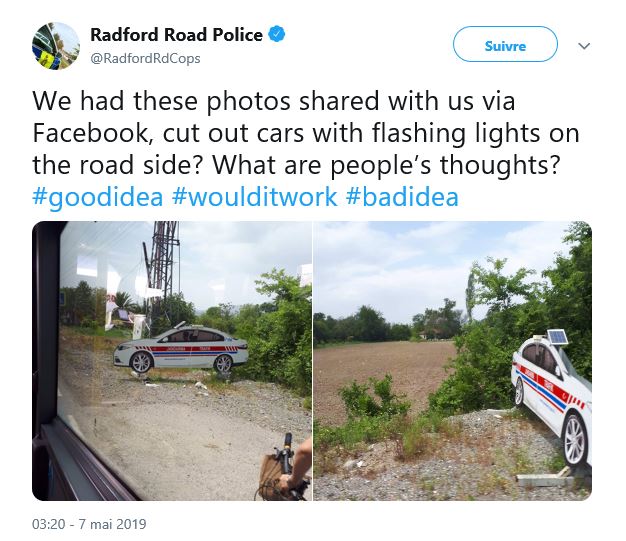This screenshot has width=626, height=541.
Task: Open the right photo with field view
Action: 453,361
